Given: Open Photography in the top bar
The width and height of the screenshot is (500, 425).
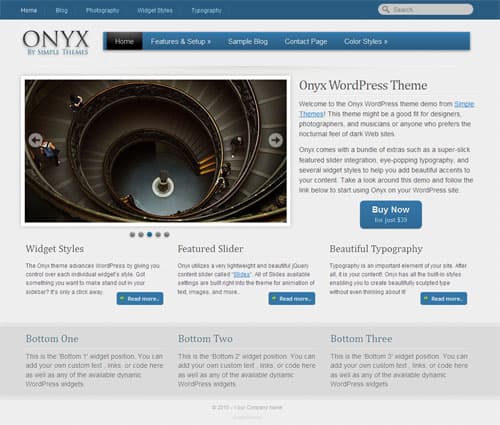Looking at the screenshot, I should (x=102, y=10).
